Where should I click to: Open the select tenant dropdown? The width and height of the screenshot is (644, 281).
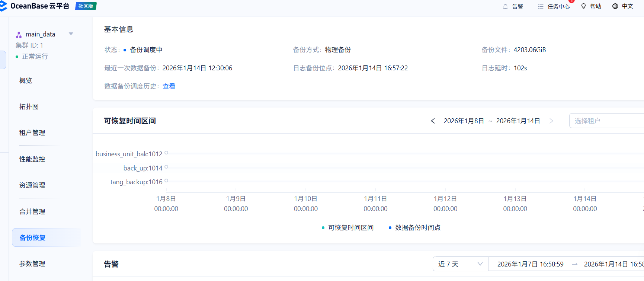click(x=606, y=121)
